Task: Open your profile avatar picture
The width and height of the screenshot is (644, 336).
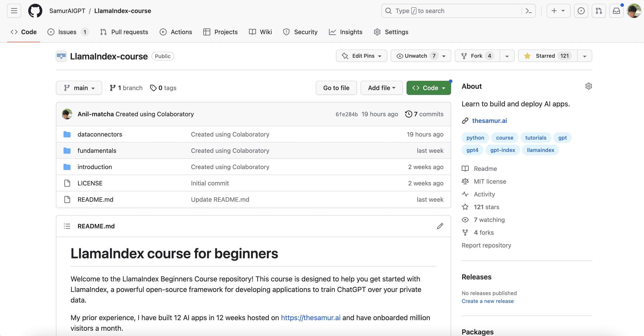Action: tap(634, 11)
